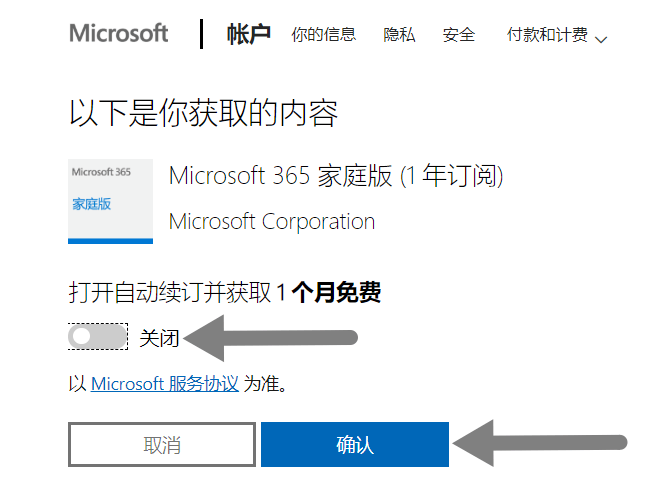This screenshot has width=645, height=481.
Task: Click the Microsoft 365 家庭版 product thumbnail
Action: click(x=110, y=201)
